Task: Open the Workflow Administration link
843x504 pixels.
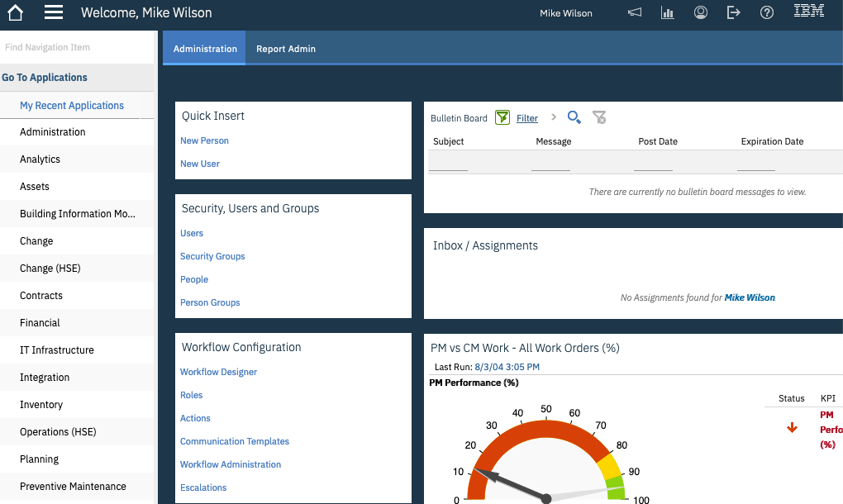Action: tap(230, 464)
